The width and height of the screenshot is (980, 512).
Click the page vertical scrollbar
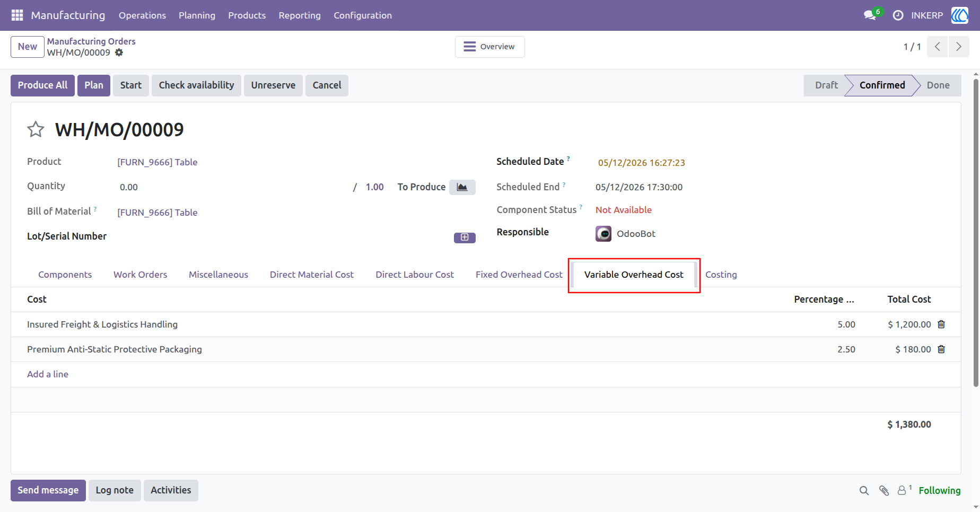pyautogui.click(x=976, y=233)
